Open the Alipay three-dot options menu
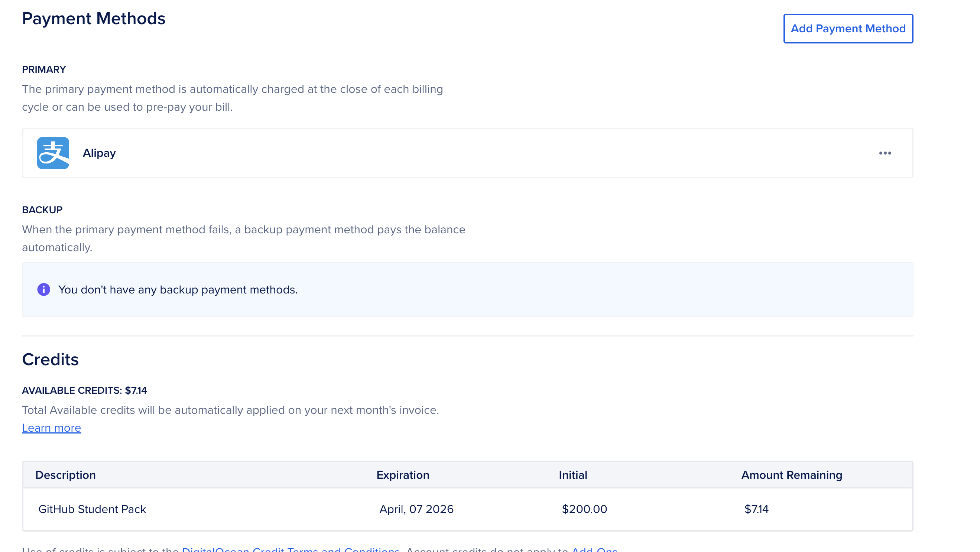The width and height of the screenshot is (980, 552). click(885, 153)
